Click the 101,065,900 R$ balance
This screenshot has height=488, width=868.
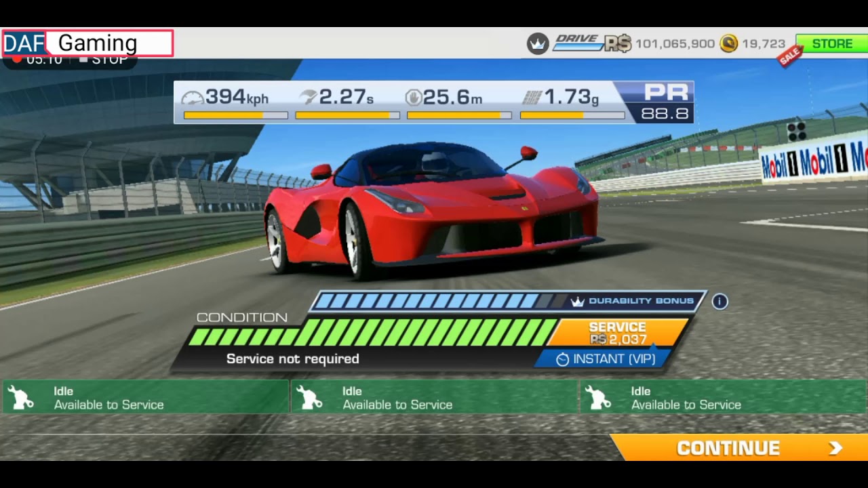click(675, 44)
